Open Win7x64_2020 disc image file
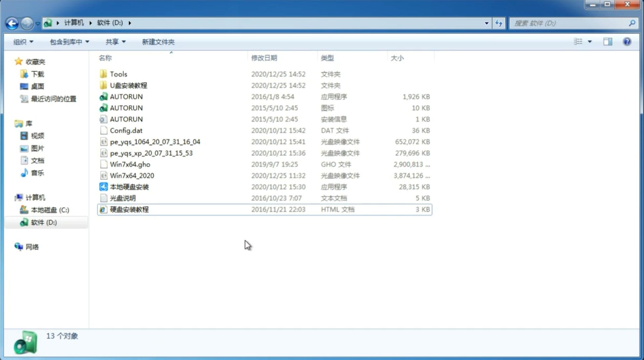The image size is (644, 360). (132, 175)
